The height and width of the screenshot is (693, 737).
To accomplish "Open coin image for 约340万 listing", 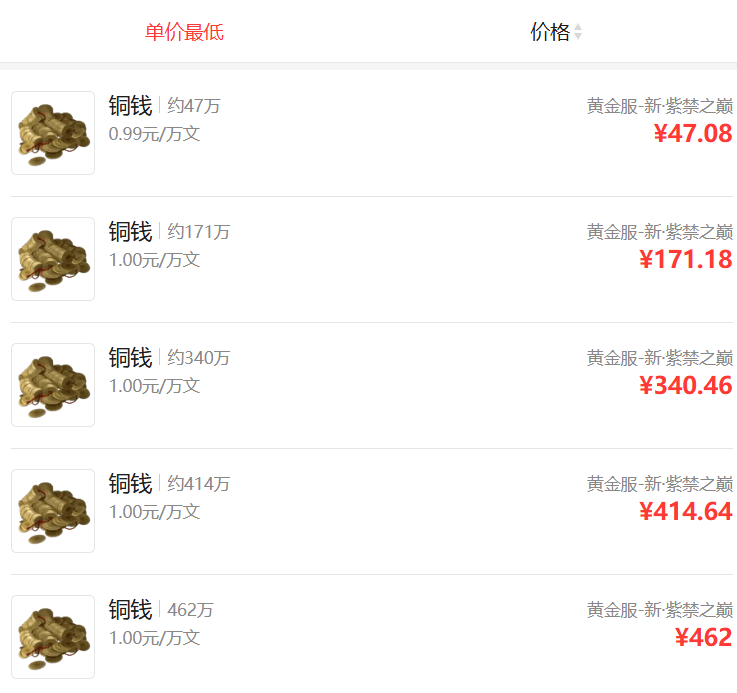I will pos(53,385).
